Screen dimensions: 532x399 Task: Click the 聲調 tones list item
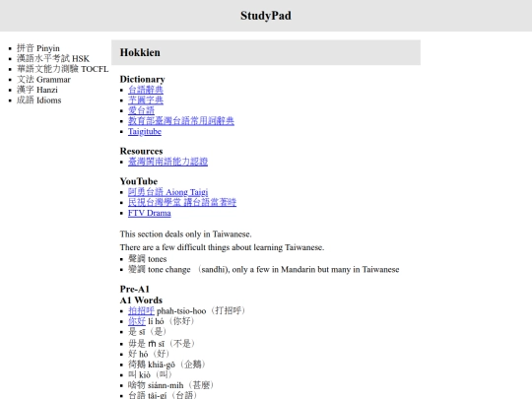pos(147,259)
